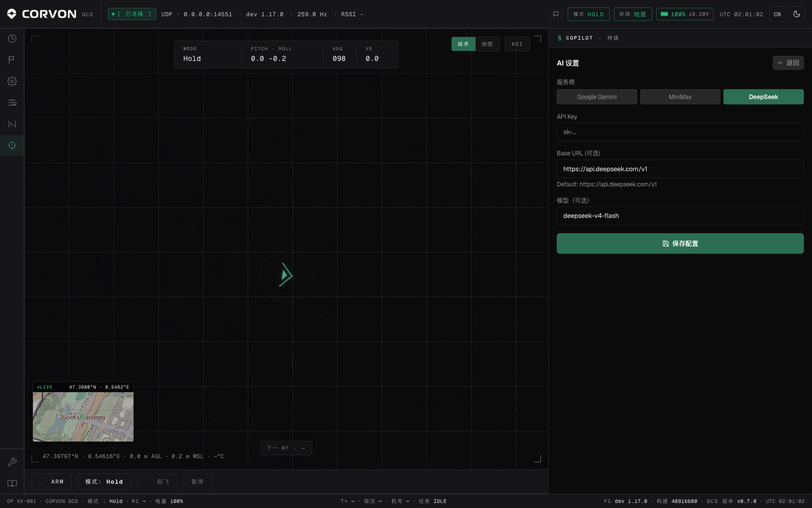
Task: Click the 起飞 takeoff button
Action: (x=157, y=482)
